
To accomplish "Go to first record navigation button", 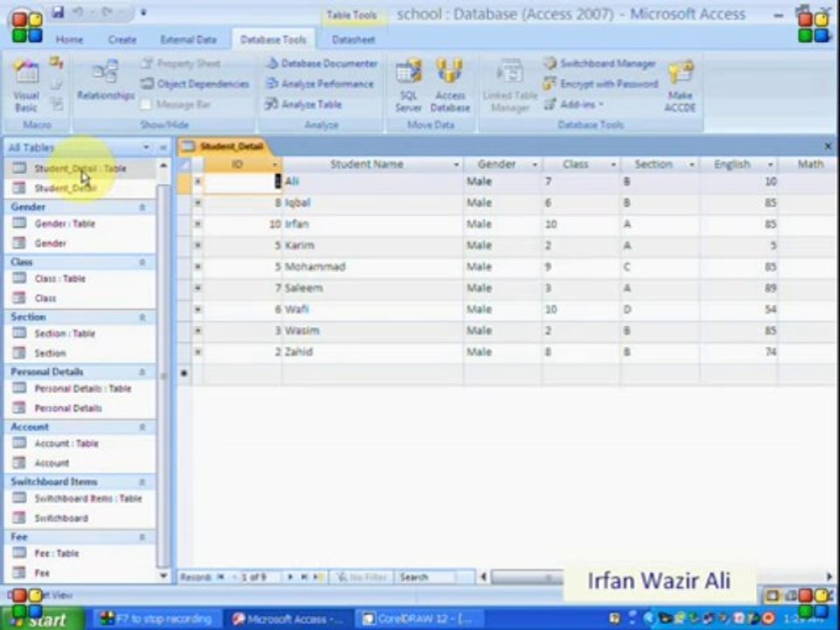I will 220,577.
